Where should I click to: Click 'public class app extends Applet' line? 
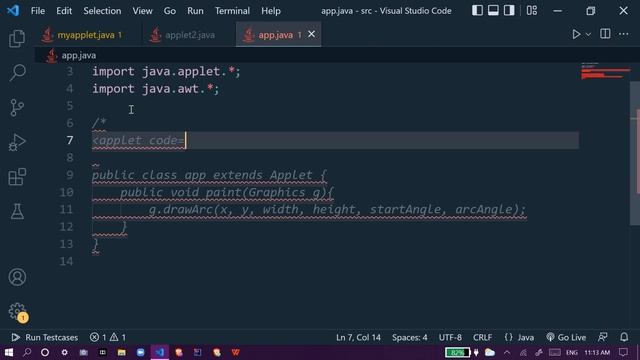coord(209,175)
